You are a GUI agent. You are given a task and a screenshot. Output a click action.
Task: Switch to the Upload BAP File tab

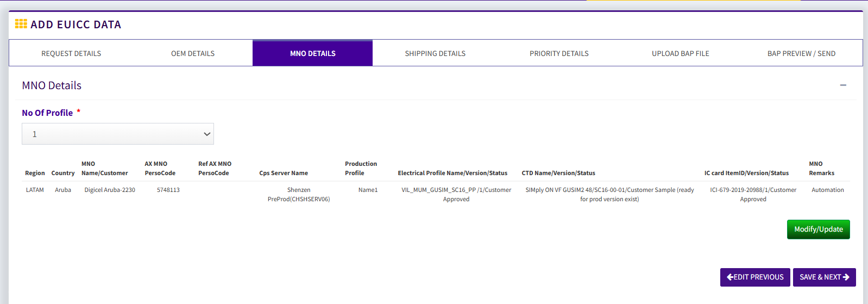tap(680, 53)
